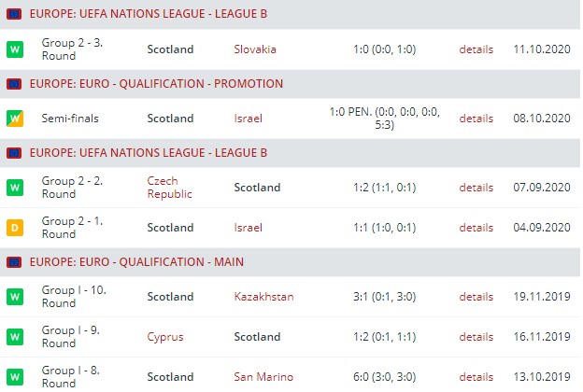Open the Euro Qualification Main header
The width and height of the screenshot is (583, 392).
(x=136, y=262)
